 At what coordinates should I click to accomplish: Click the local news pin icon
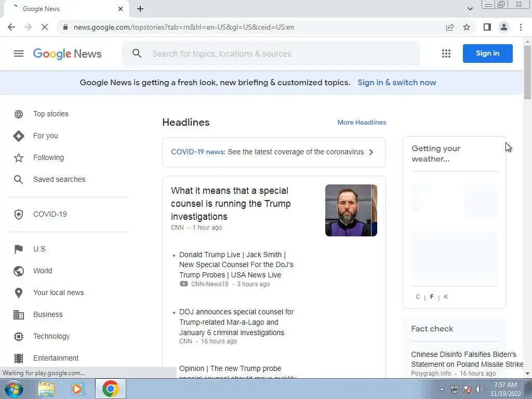point(19,293)
